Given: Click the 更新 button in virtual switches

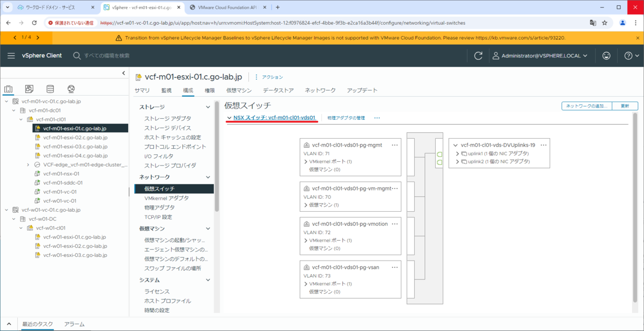Looking at the screenshot, I should pos(625,106).
